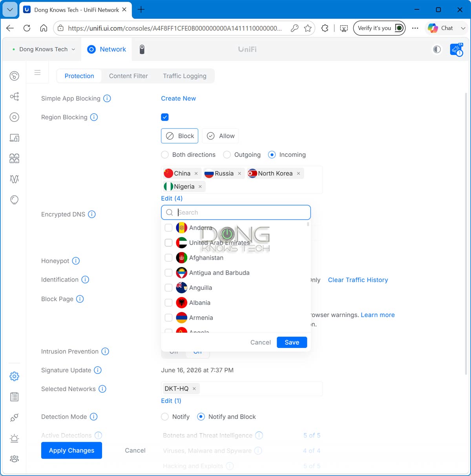471x476 pixels.
Task: Open the topology icon in the sidebar
Action: tap(15, 97)
